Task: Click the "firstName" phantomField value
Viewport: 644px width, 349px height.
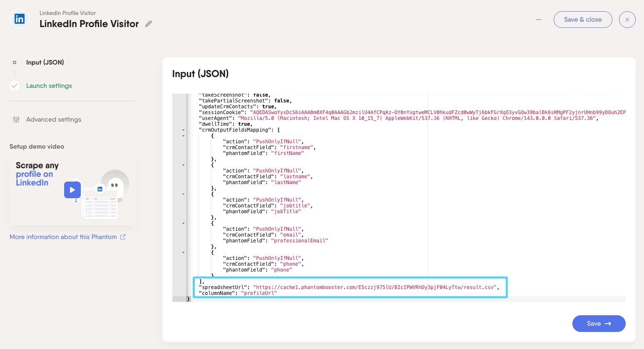Action: click(x=287, y=153)
